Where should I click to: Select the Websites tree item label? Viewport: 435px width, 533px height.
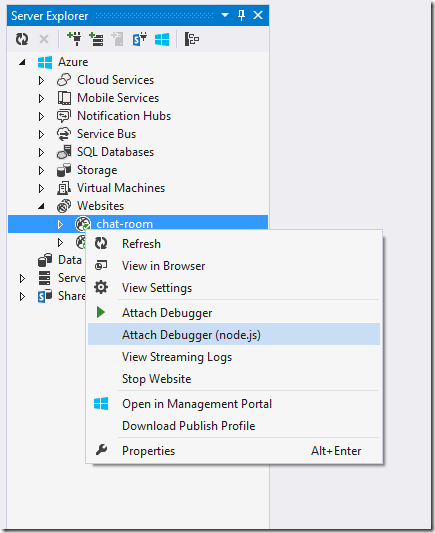(101, 206)
